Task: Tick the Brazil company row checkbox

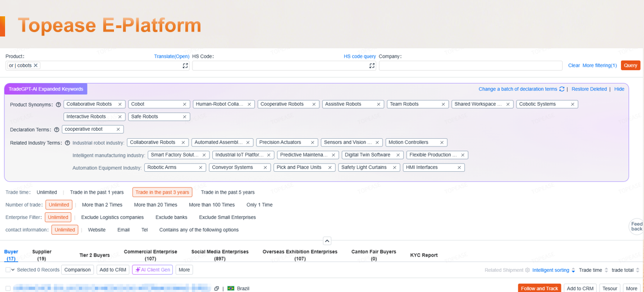Action: click(8, 289)
